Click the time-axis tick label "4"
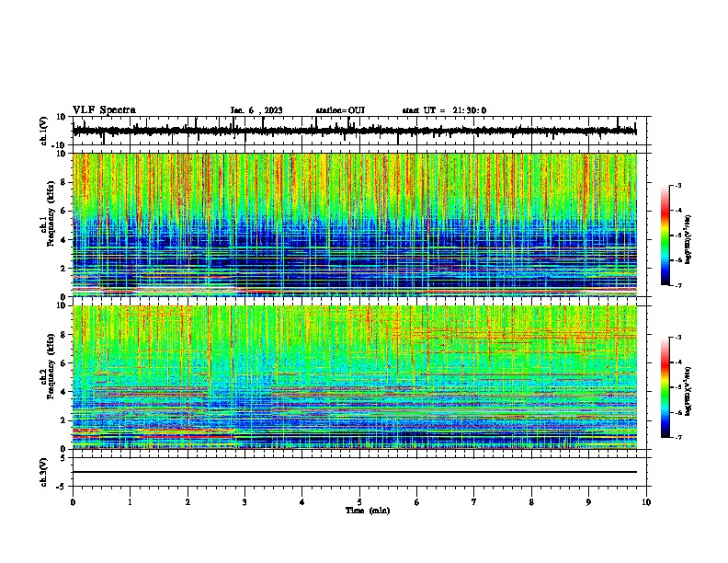728x563 pixels. (x=302, y=502)
